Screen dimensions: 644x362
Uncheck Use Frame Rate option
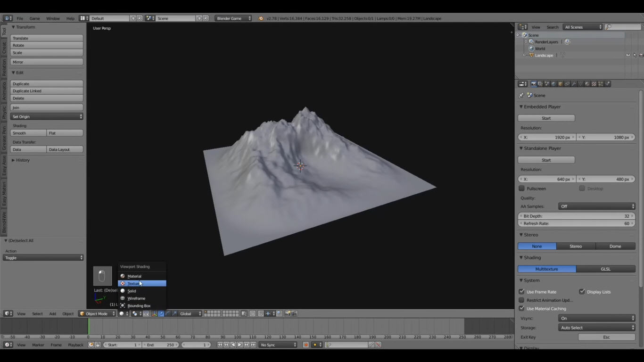[x=521, y=292]
